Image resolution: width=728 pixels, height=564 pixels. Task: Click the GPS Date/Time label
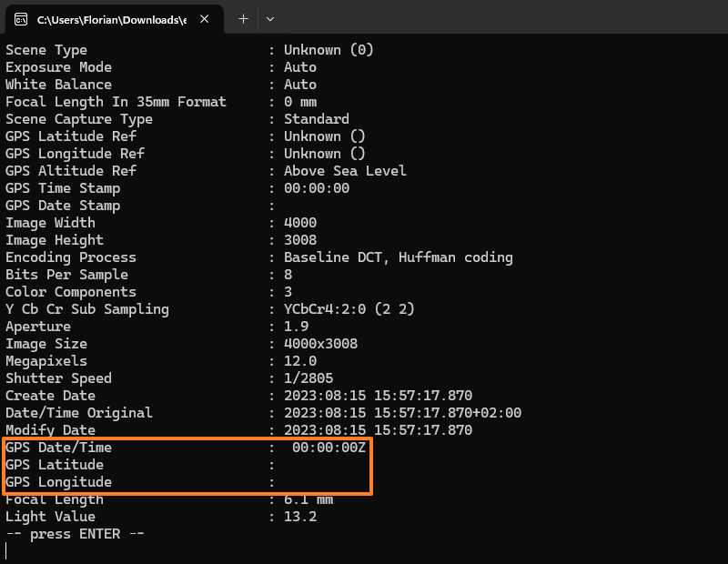[58, 448]
